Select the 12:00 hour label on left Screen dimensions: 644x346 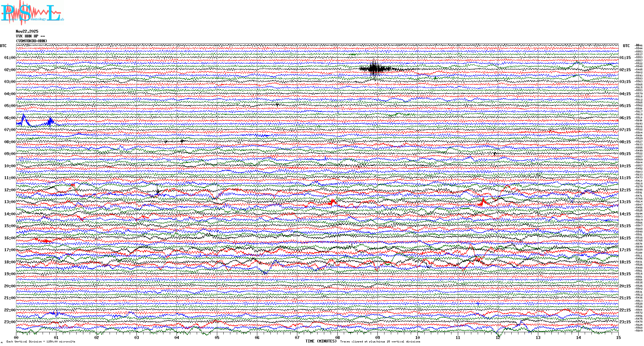click(10, 190)
